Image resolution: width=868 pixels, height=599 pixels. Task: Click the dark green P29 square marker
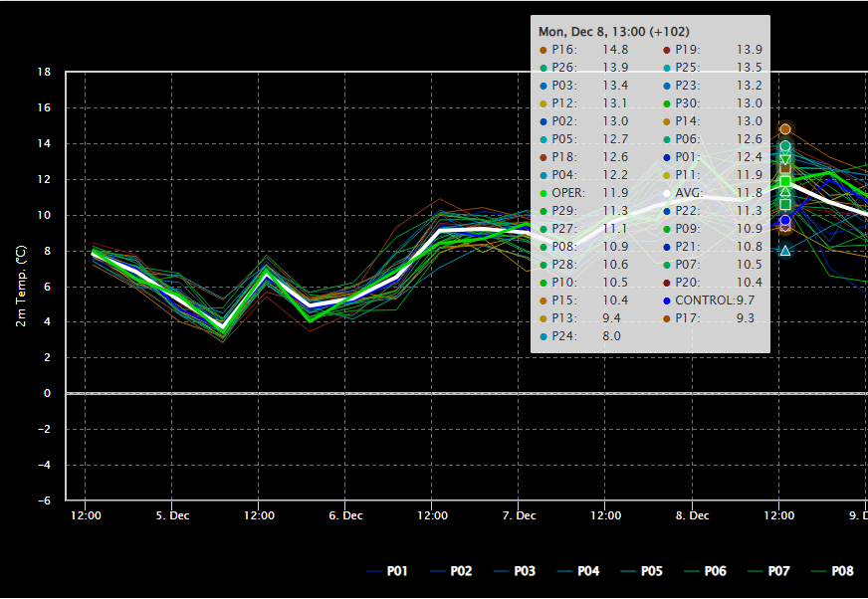click(785, 204)
